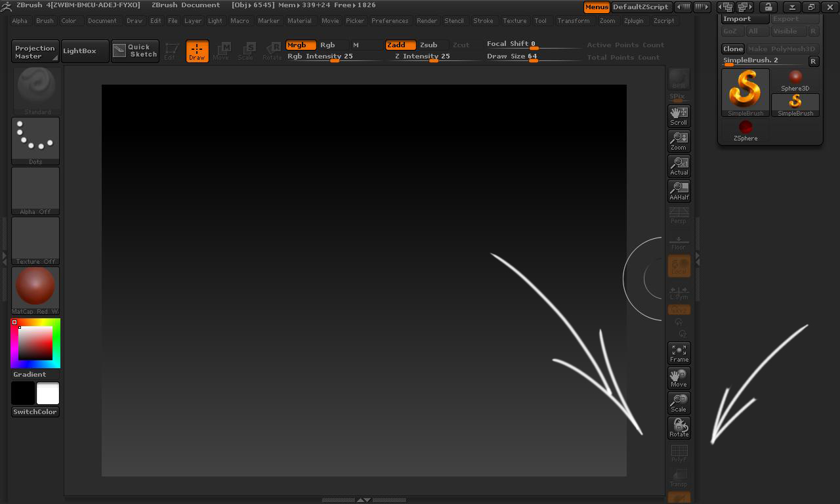Toggle Zadd sculpting mode
The height and width of the screenshot is (504, 840).
point(400,45)
